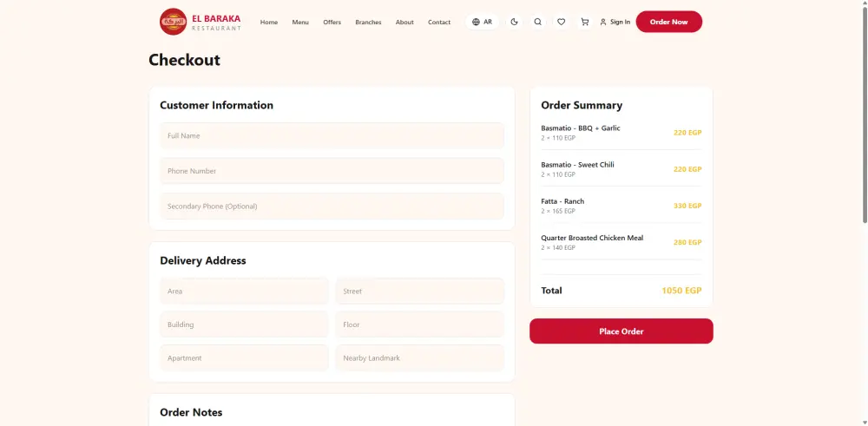
Task: Click the Sign In link
Action: click(x=615, y=23)
